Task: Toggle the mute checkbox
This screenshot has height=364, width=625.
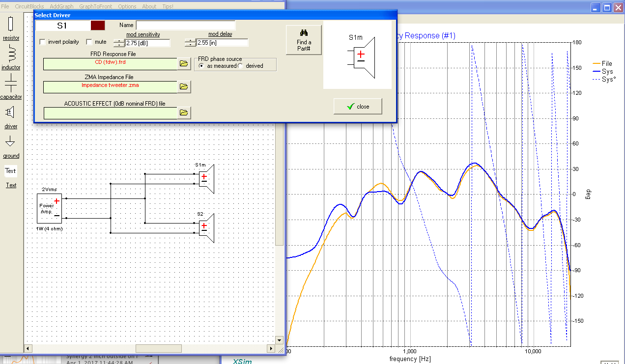Action: (x=89, y=42)
